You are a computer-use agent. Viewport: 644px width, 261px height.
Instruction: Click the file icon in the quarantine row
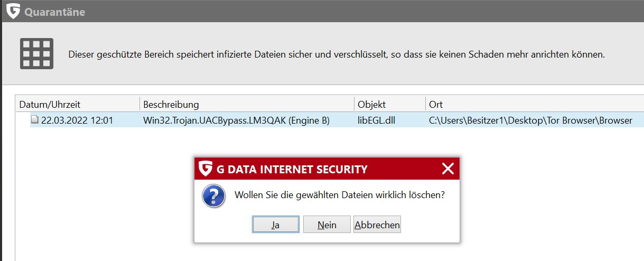pos(34,120)
